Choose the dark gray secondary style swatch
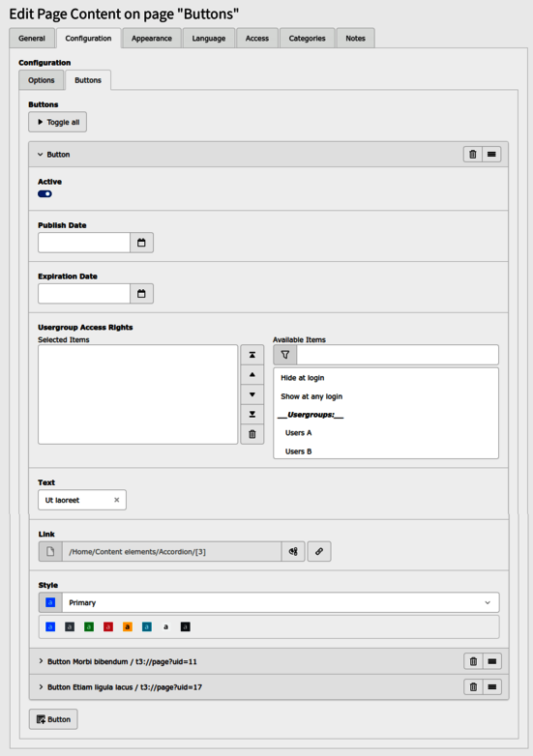The image size is (533, 756). click(70, 626)
